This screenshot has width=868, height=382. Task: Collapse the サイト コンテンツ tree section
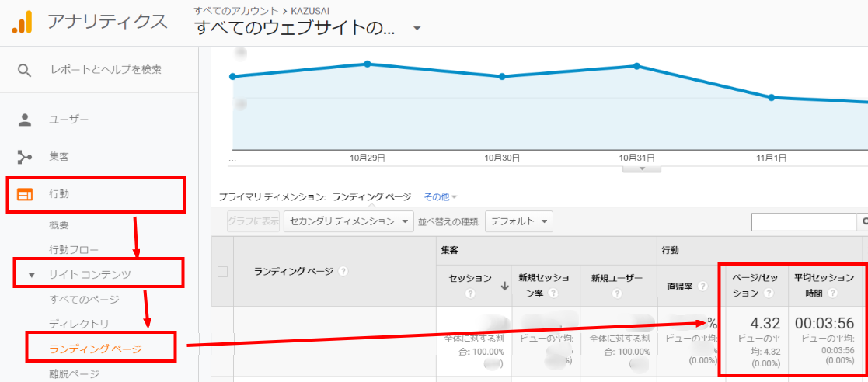click(32, 275)
